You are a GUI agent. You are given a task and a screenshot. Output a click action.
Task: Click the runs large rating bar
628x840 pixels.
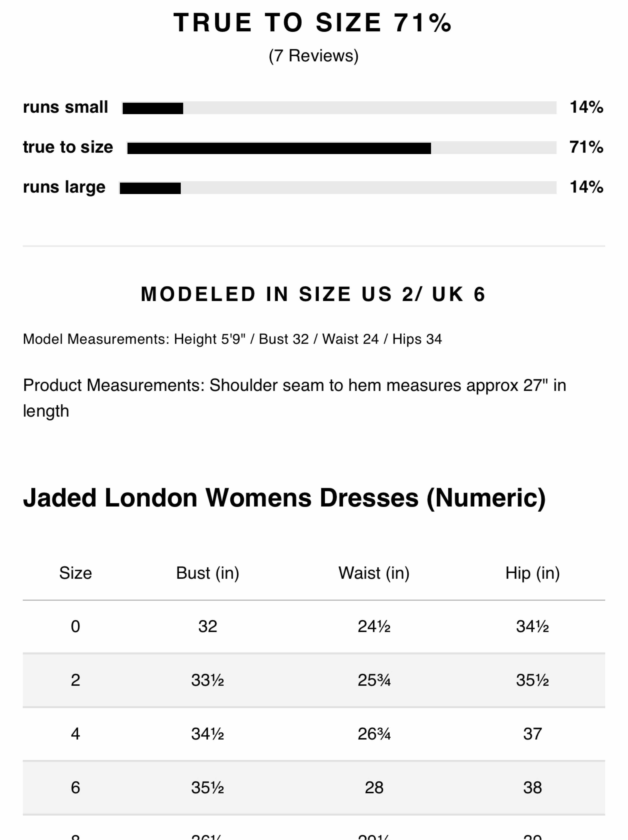[338, 188]
